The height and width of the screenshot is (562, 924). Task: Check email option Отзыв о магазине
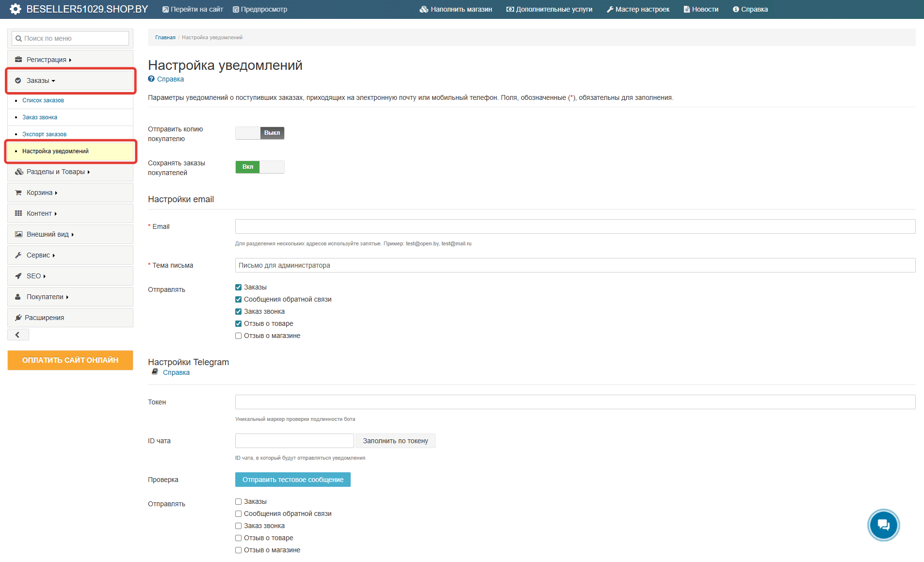(x=238, y=336)
